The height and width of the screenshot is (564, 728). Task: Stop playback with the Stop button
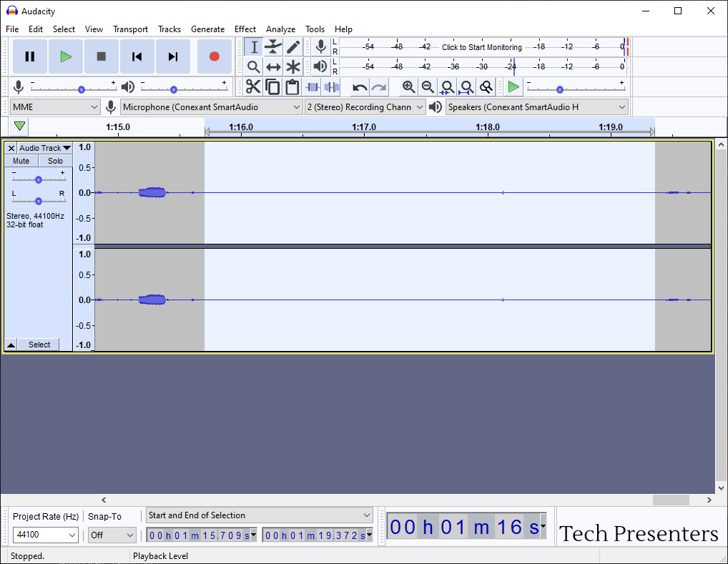(x=102, y=56)
